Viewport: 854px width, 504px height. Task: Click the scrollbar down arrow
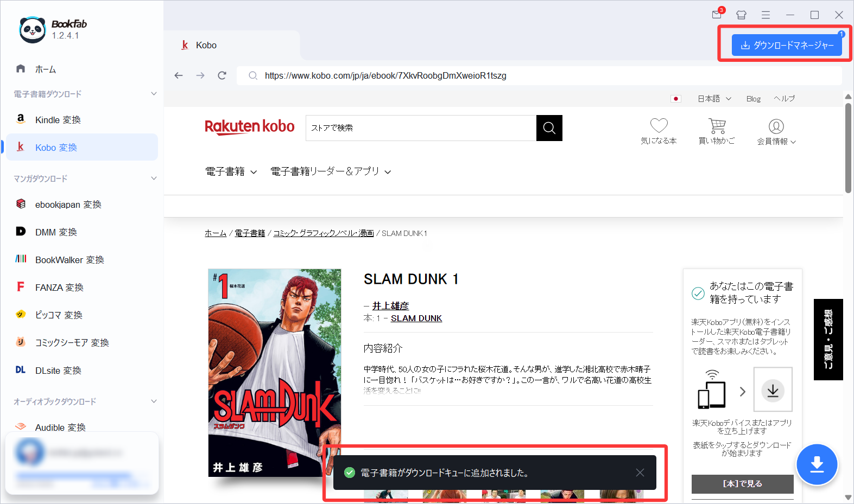848,497
